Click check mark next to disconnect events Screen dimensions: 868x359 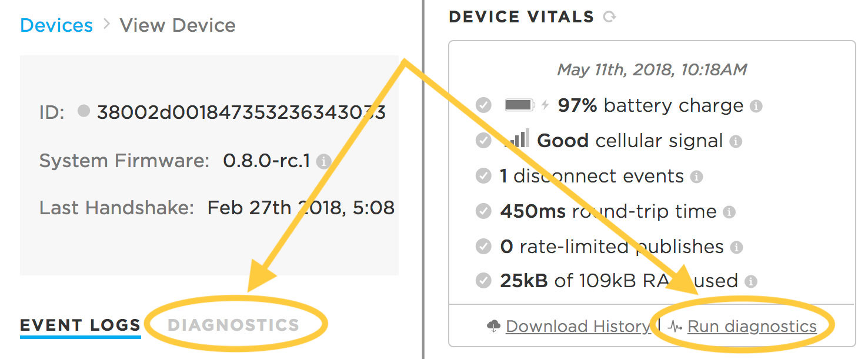click(x=483, y=176)
